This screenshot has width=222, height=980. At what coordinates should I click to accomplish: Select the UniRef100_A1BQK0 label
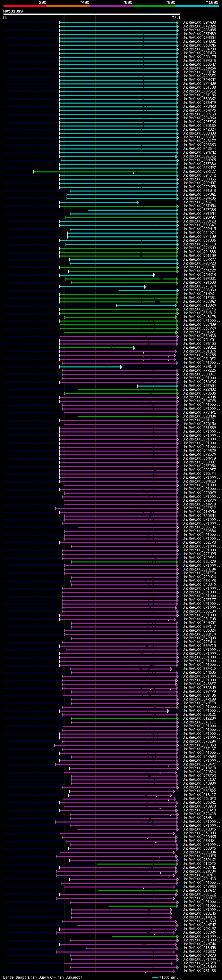(x=199, y=305)
